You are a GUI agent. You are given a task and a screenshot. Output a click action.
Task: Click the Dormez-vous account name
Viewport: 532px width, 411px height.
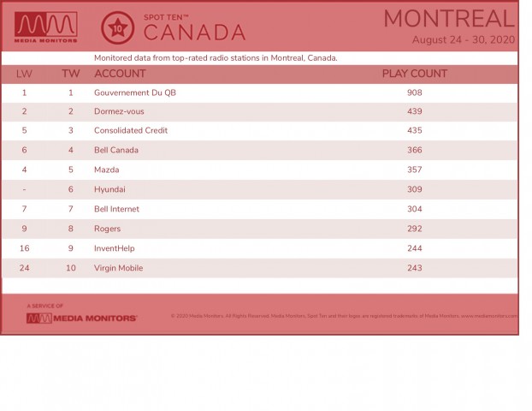[x=119, y=111]
